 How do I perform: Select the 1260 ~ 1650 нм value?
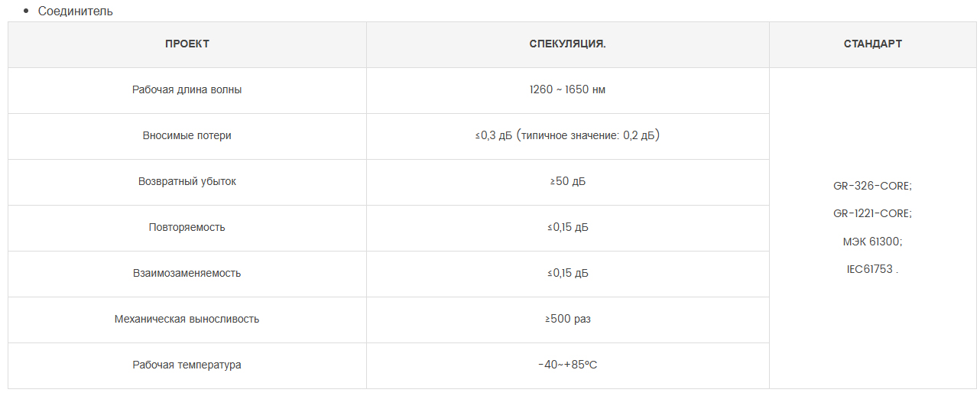click(x=568, y=90)
